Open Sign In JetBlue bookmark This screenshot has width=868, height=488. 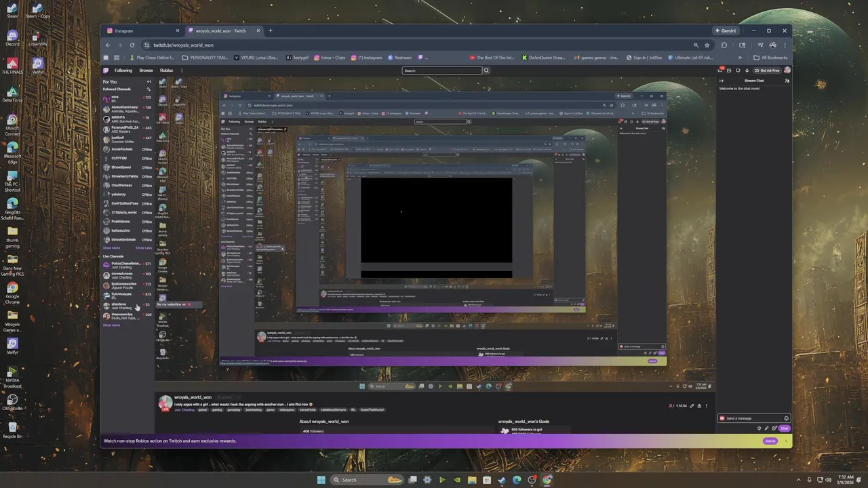[x=644, y=58]
